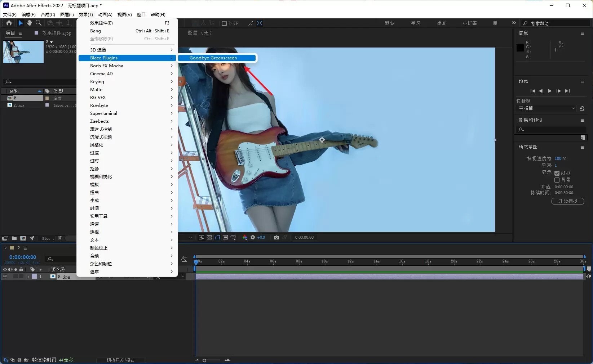Click 切换开关/模式 button
The width and height of the screenshot is (593, 364).
[x=120, y=360]
